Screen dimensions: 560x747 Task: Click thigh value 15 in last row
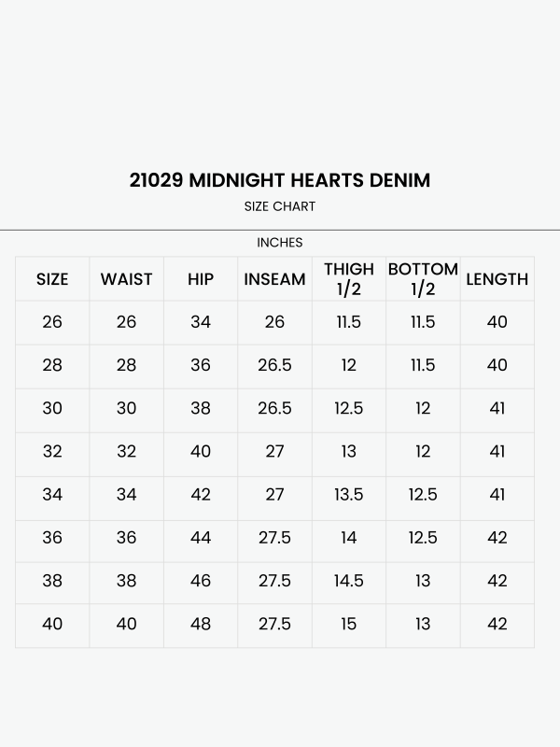tap(349, 624)
